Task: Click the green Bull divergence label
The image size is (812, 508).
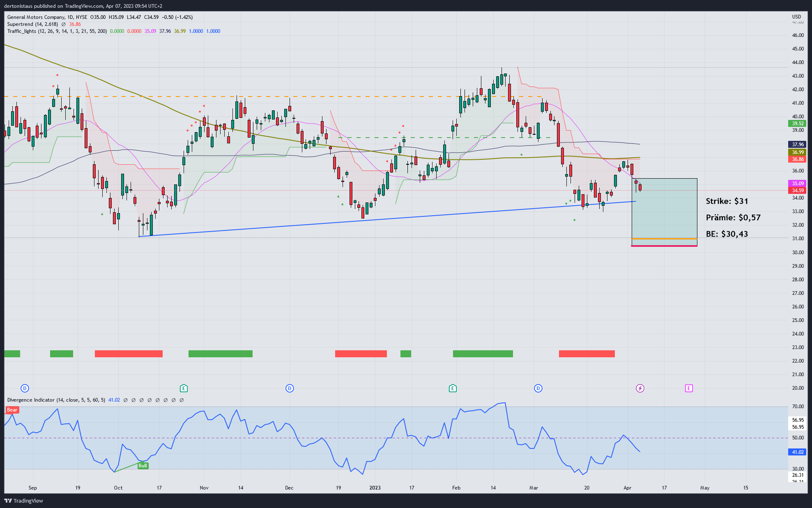Action: [143, 466]
